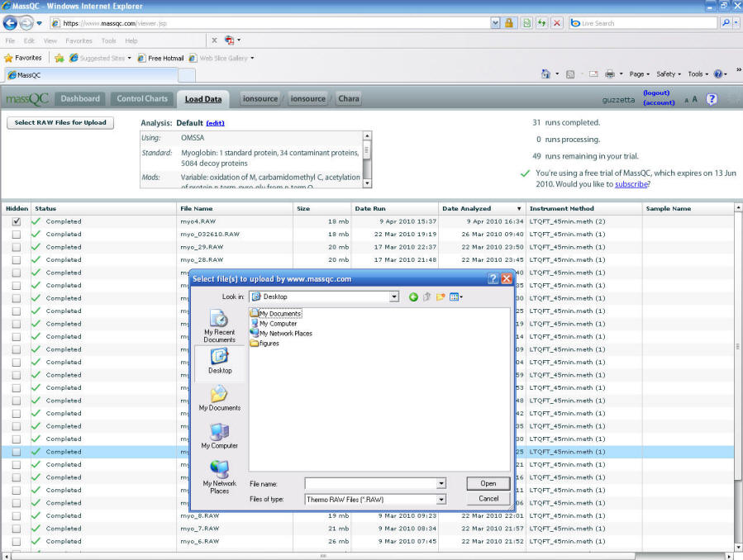Open the Files of type dropdown
743x560 pixels.
(x=441, y=500)
